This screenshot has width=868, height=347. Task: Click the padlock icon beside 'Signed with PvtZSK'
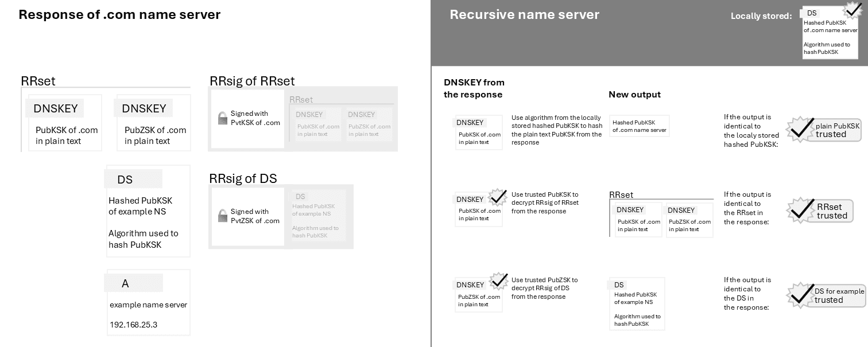point(222,216)
